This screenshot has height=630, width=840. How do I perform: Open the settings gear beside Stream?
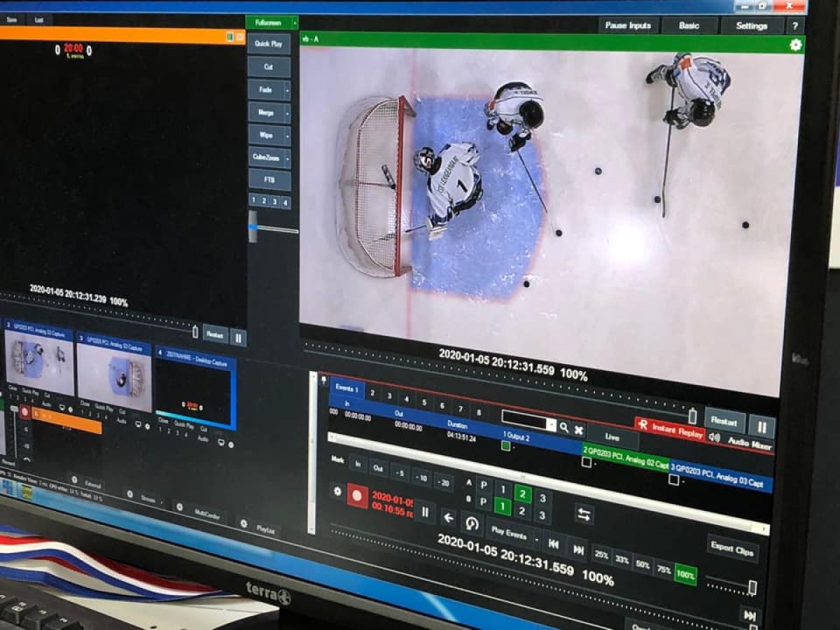tap(130, 494)
